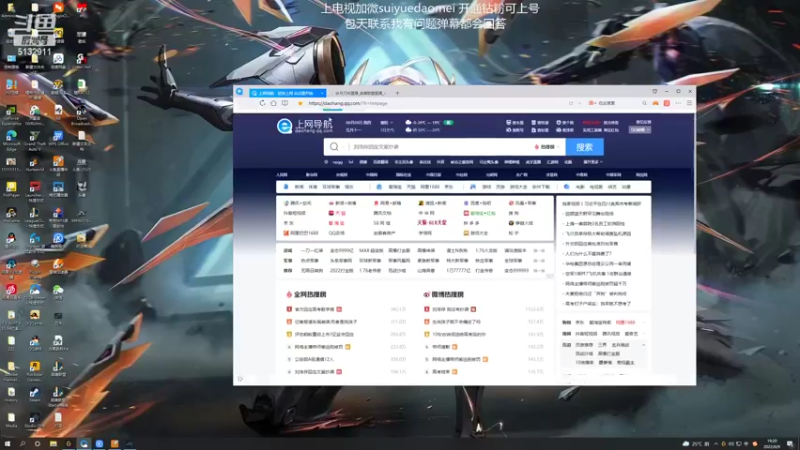The height and width of the screenshot is (450, 800).
Task: Click the page search input field
Action: tap(439, 147)
